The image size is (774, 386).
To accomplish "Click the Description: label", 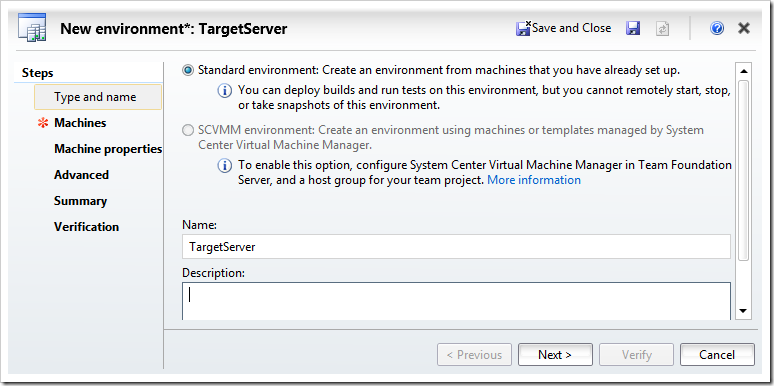I will [214, 272].
